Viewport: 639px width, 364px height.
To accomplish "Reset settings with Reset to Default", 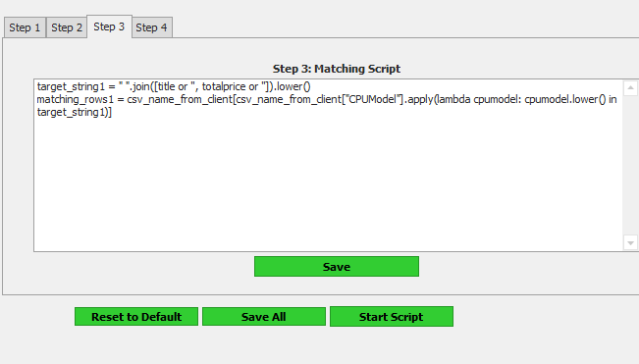I will pos(136,316).
